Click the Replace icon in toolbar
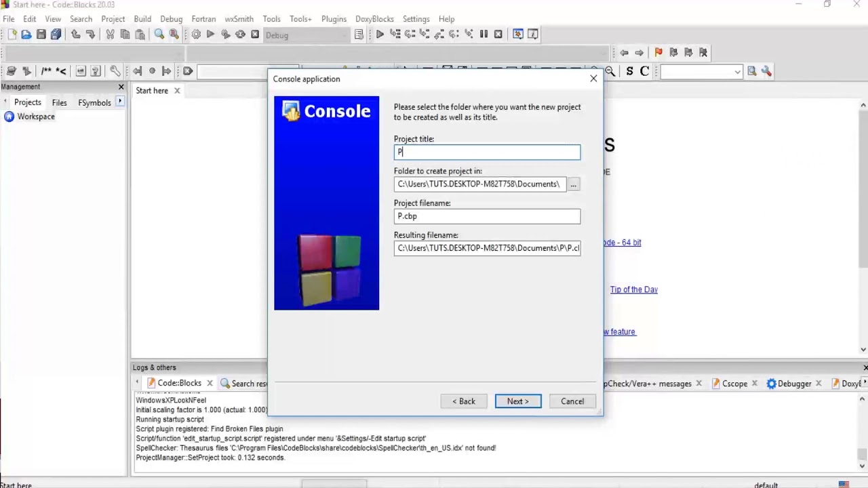Screen dimensions: 868x488 pos(174,35)
